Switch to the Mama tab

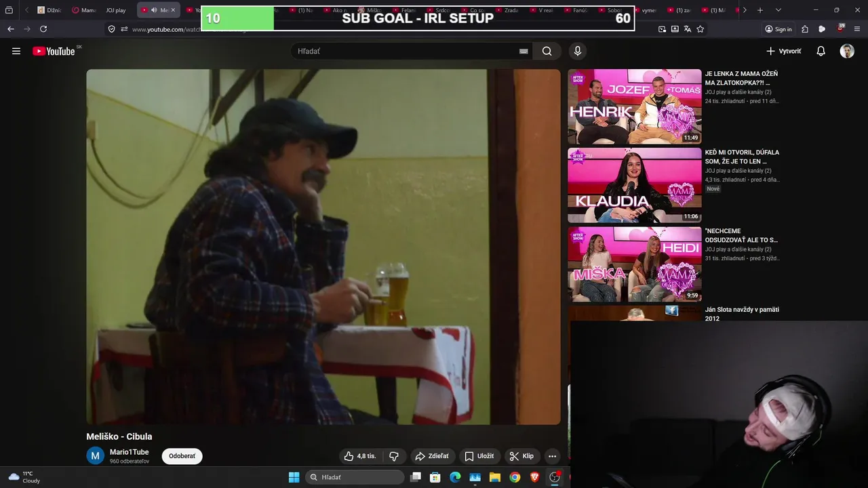pyautogui.click(x=84, y=10)
